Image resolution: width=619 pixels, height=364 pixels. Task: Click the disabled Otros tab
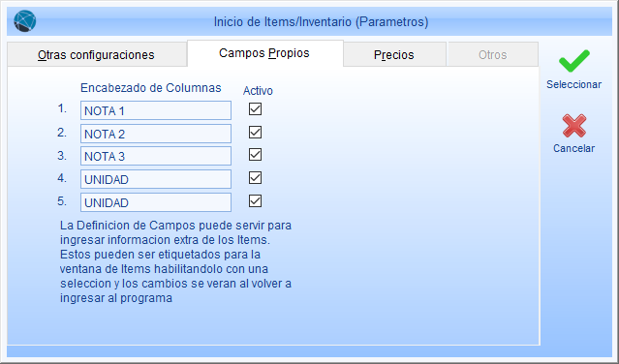[x=492, y=54]
